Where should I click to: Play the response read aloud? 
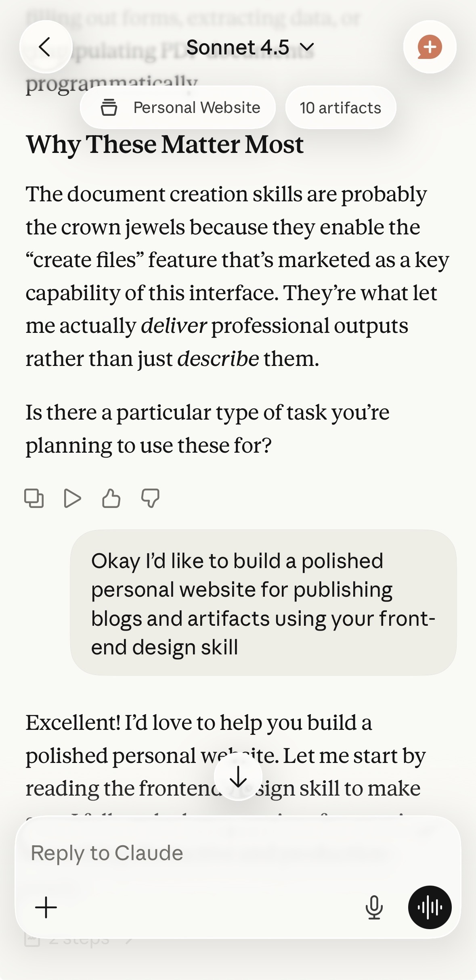[73, 498]
